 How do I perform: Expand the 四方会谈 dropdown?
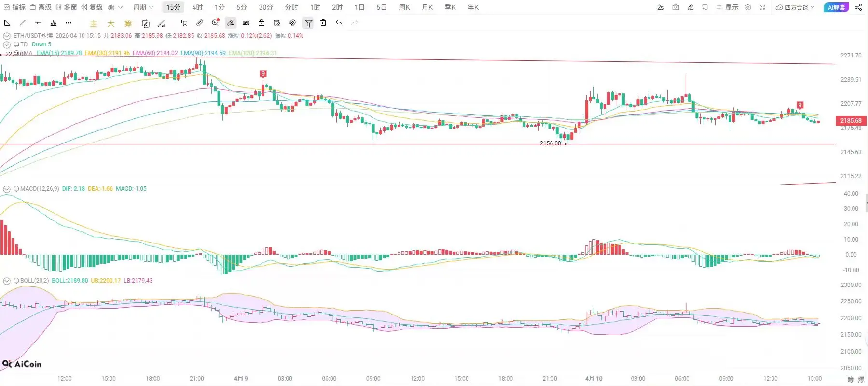point(795,7)
